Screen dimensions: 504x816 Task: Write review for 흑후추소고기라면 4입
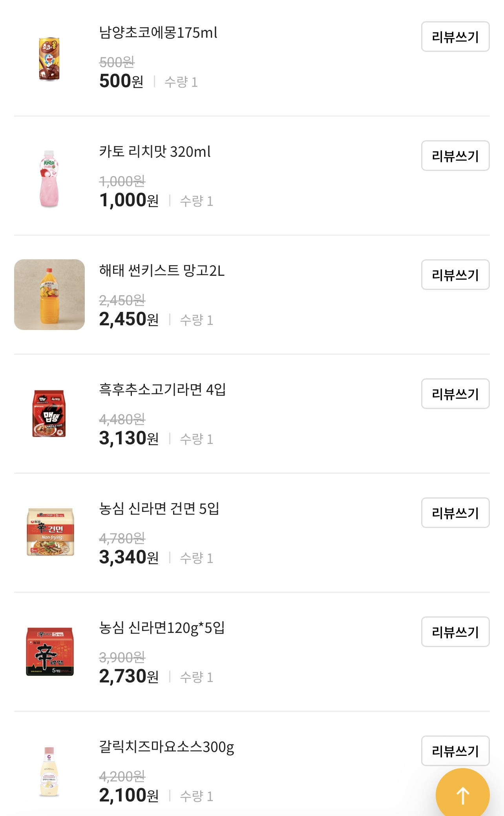click(455, 394)
